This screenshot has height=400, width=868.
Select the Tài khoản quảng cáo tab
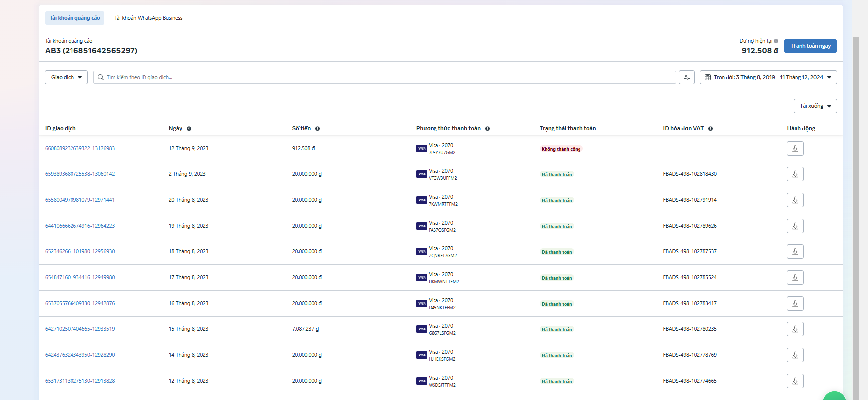[x=74, y=18]
